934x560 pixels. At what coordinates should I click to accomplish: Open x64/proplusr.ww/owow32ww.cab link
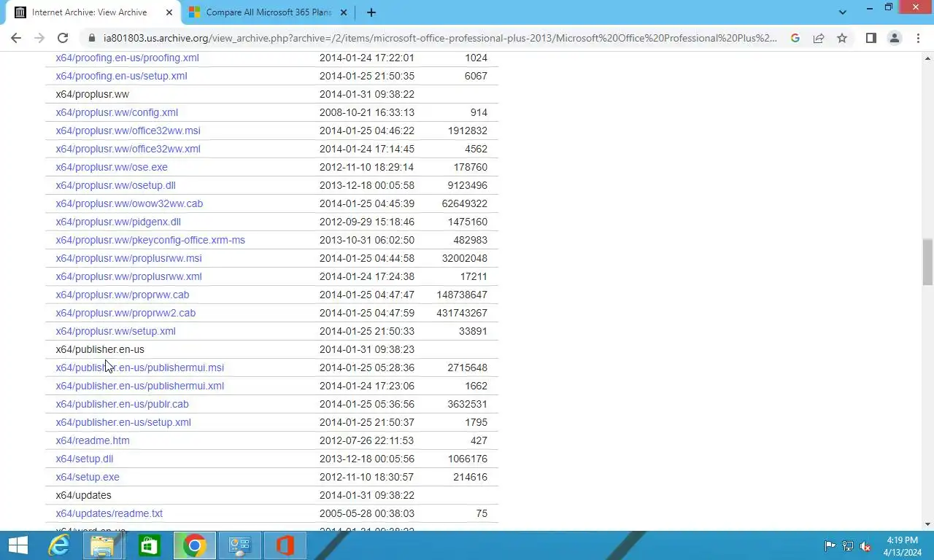point(129,203)
